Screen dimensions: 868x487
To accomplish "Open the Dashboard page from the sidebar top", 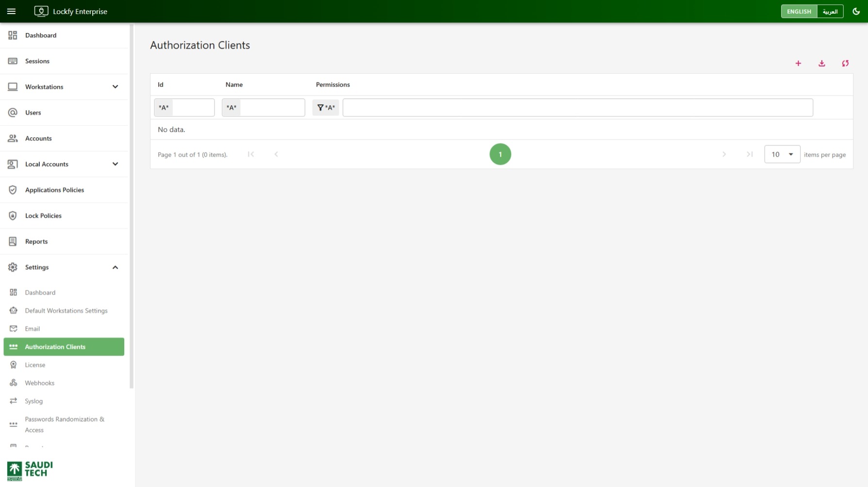I will click(x=64, y=35).
